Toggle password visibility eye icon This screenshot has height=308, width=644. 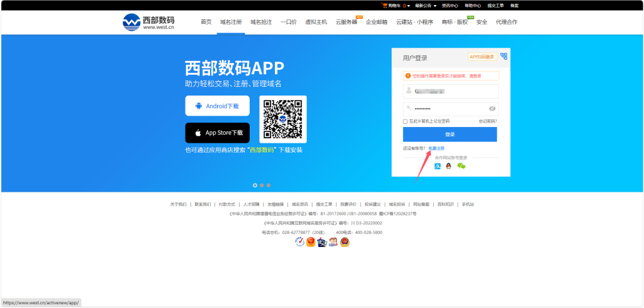[x=492, y=108]
